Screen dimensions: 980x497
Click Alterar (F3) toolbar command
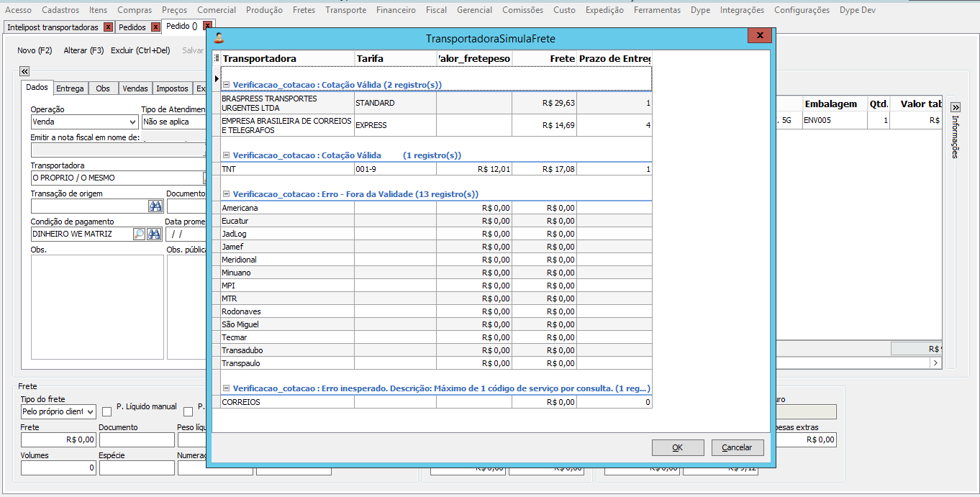click(x=83, y=50)
